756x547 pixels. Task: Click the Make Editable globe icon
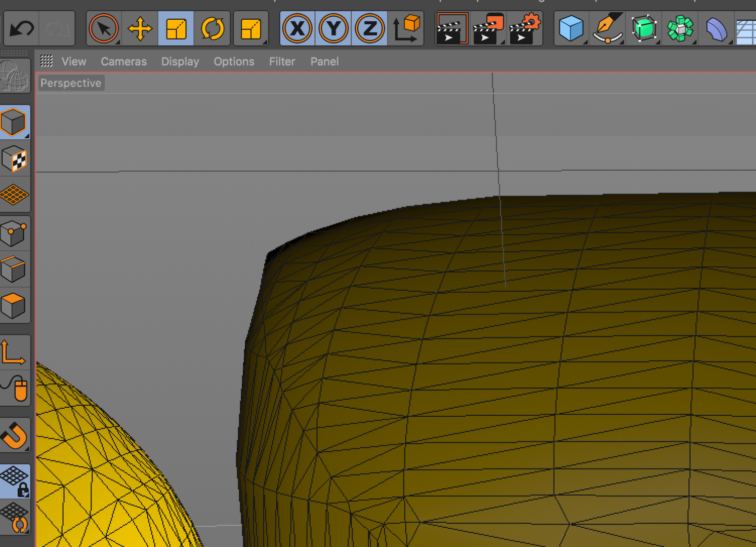[x=15, y=76]
